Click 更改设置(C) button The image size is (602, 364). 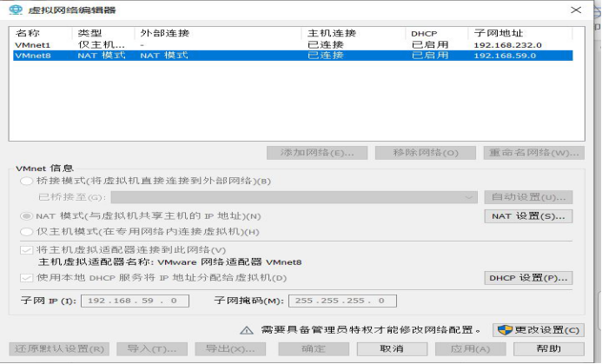click(539, 330)
